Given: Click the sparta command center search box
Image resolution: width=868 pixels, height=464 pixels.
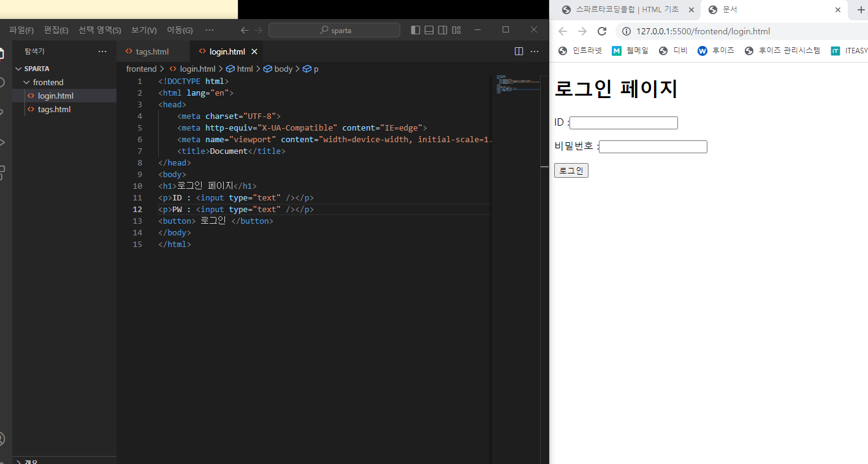Looking at the screenshot, I should pos(334,30).
